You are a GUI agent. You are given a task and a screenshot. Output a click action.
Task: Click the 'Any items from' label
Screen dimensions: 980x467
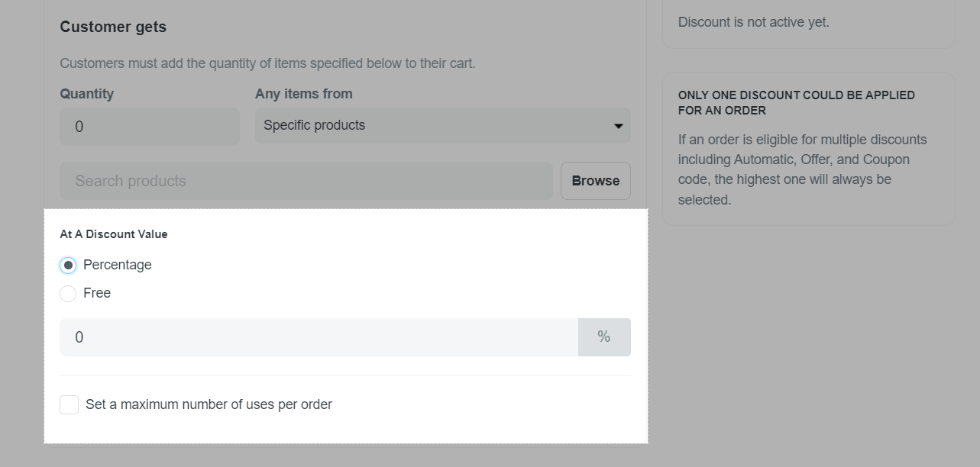click(x=304, y=94)
